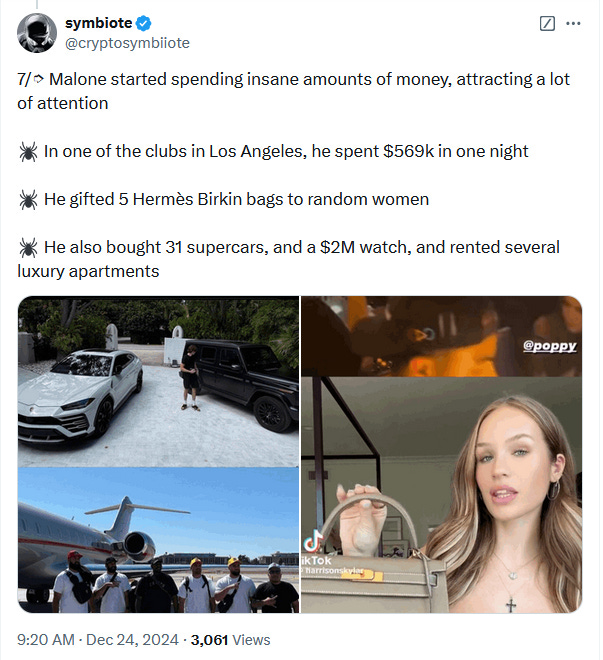This screenshot has height=660, width=603.
Task: Click the third spider emoji near supercars line
Action: tap(28, 248)
